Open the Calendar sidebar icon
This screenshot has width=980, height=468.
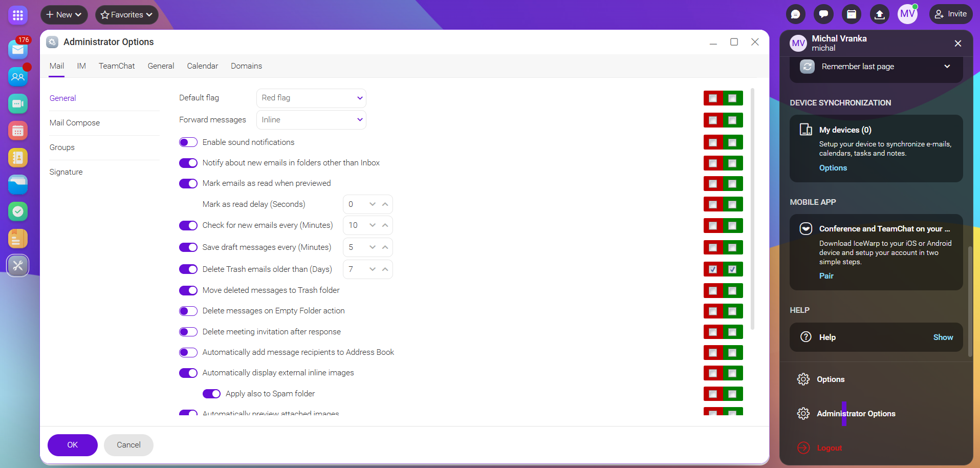click(x=18, y=131)
